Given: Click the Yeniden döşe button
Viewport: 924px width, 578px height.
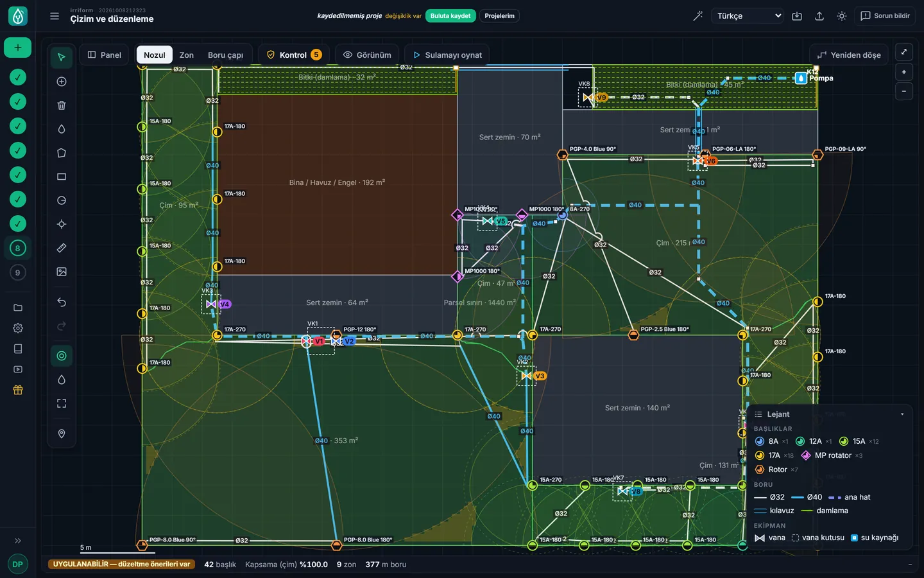Looking at the screenshot, I should (x=849, y=55).
